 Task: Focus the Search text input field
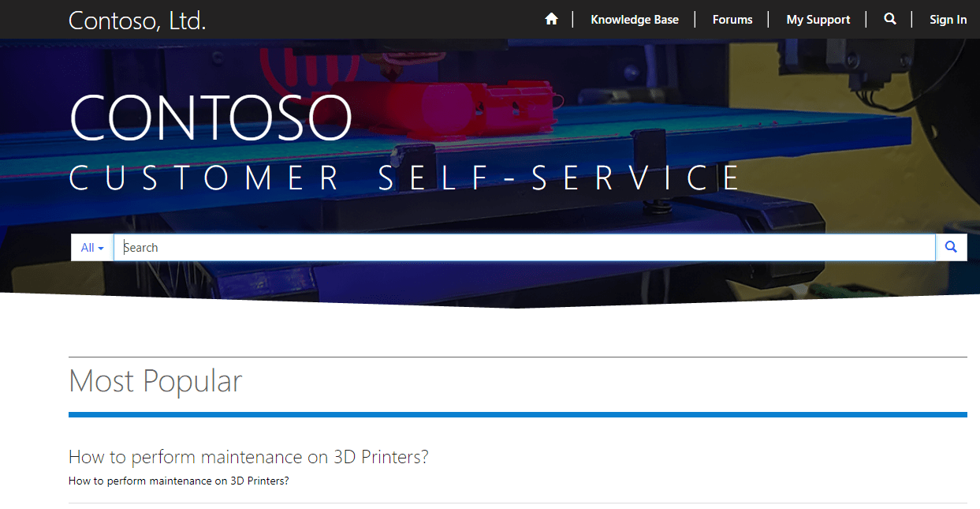tap(524, 248)
